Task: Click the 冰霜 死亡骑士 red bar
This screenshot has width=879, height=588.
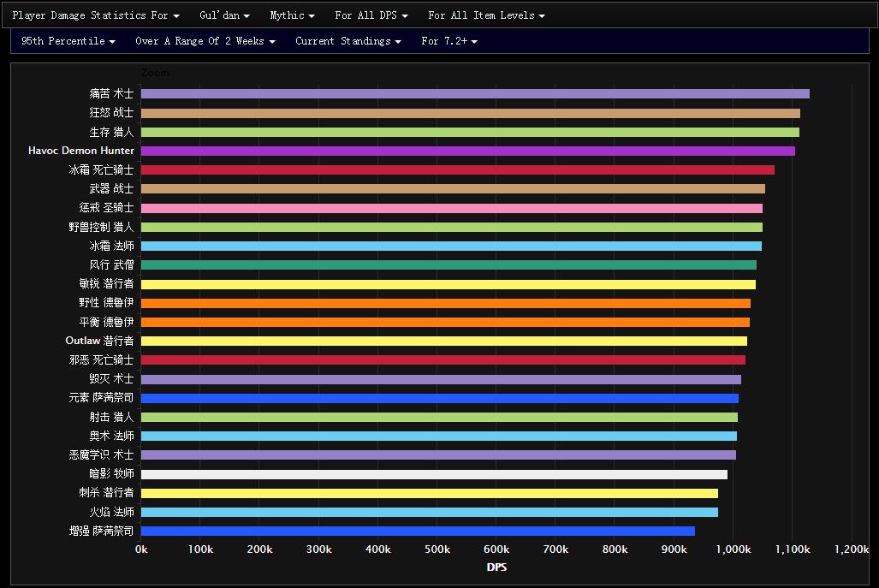Action: click(x=457, y=170)
